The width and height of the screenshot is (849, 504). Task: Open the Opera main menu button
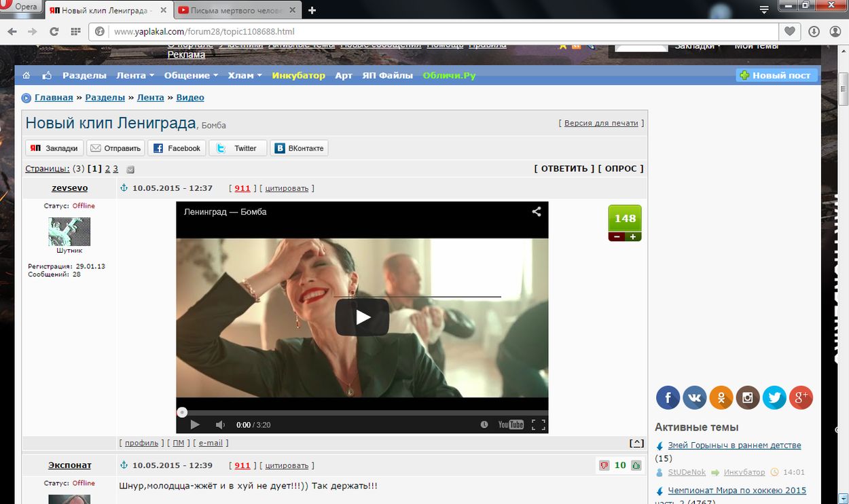coord(21,6)
